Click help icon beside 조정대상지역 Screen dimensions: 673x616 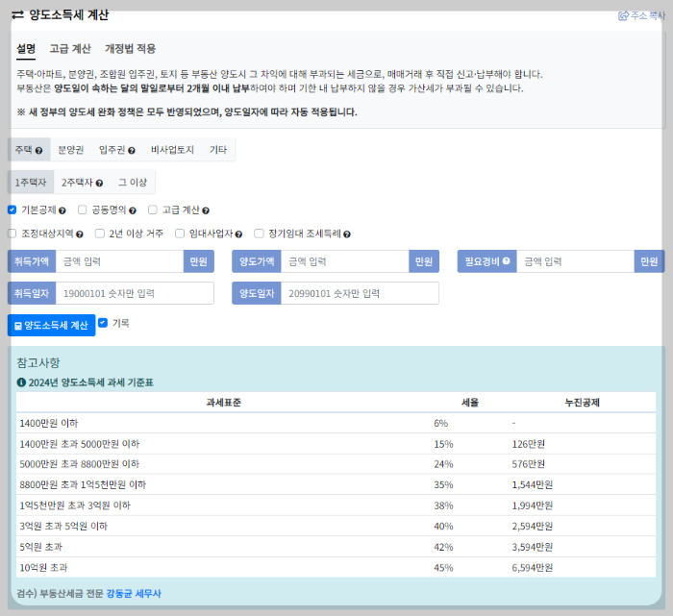pyautogui.click(x=80, y=234)
